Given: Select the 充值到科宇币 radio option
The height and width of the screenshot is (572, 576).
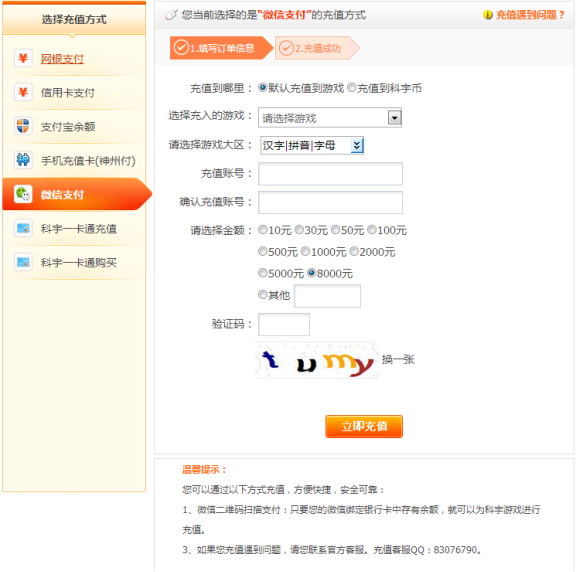Looking at the screenshot, I should pos(352,87).
